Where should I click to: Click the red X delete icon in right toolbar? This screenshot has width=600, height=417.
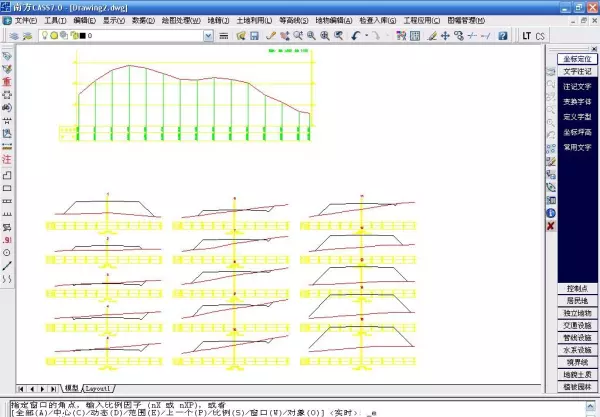[551, 226]
